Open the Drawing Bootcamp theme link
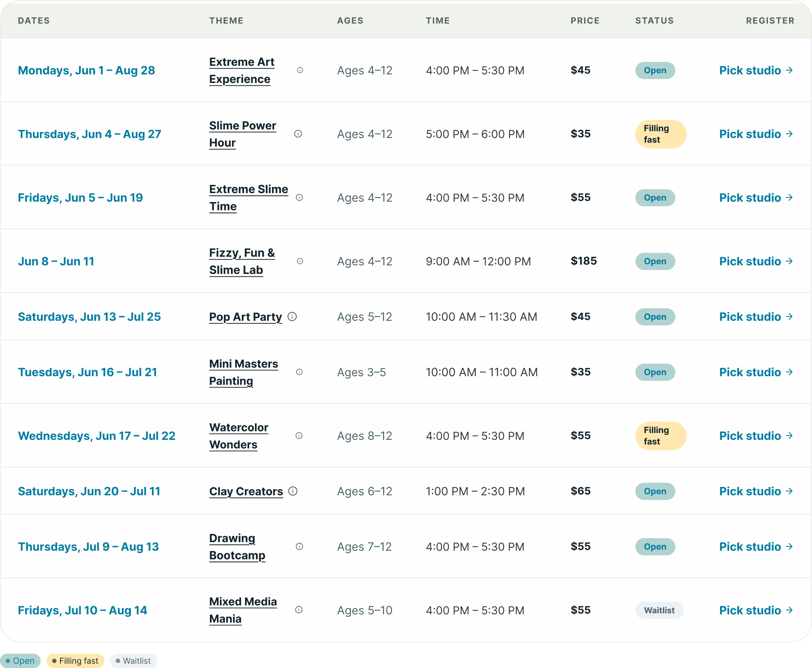Image resolution: width=812 pixels, height=668 pixels. (x=237, y=547)
